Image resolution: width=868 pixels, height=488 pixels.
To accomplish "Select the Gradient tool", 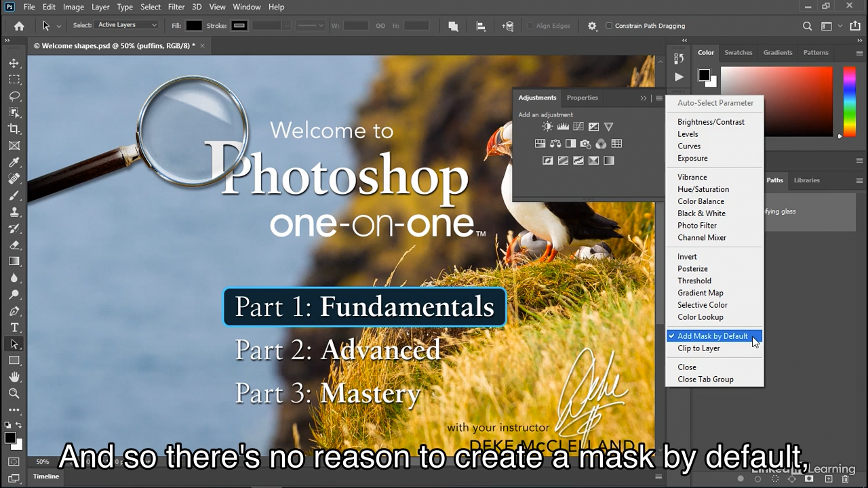I will click(x=14, y=261).
